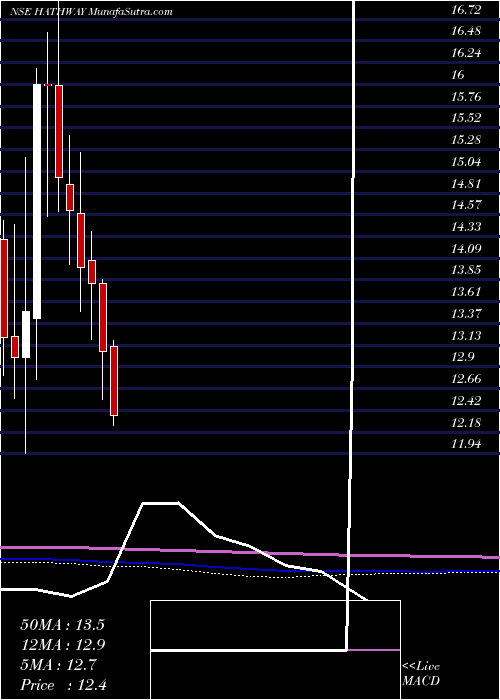The width and height of the screenshot is (500, 700).
Task: Click the 13.61 price axis label
Action: click(466, 292)
